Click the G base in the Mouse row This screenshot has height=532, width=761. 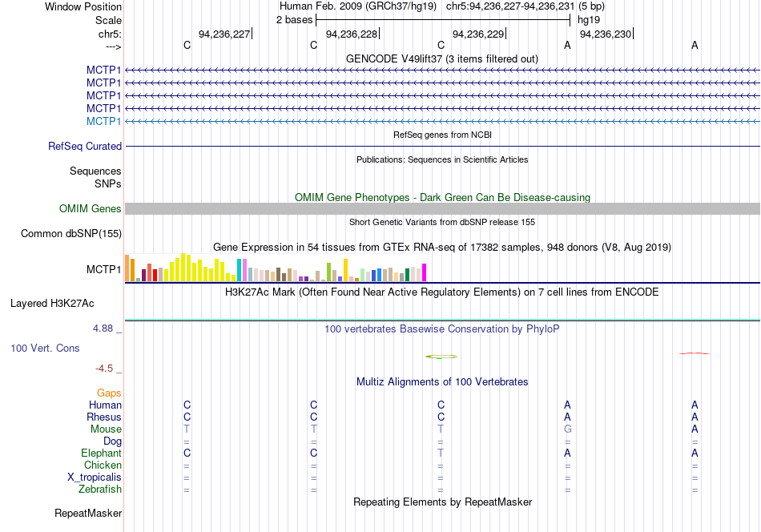tap(567, 429)
